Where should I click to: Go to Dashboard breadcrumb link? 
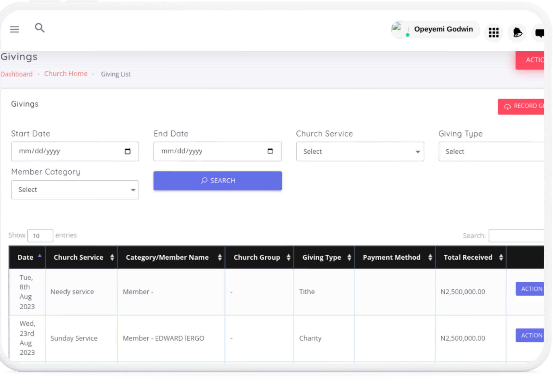click(x=16, y=74)
